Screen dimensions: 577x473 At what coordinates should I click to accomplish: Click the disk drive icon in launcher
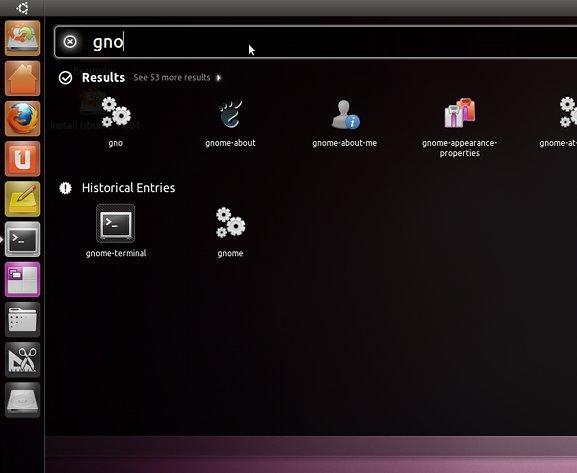(x=22, y=400)
